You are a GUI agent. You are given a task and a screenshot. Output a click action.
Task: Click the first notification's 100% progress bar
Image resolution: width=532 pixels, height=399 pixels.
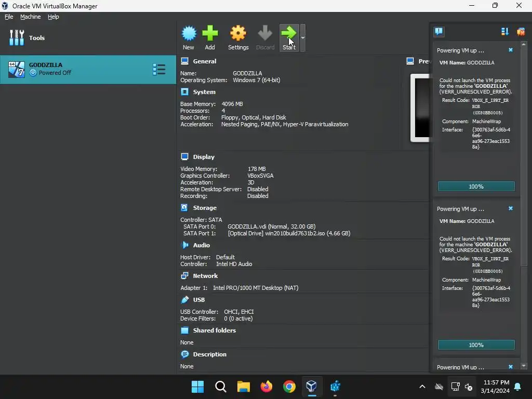[x=476, y=187]
